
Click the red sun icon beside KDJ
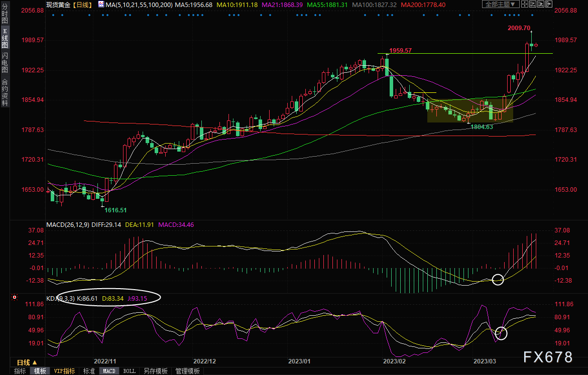point(15,297)
